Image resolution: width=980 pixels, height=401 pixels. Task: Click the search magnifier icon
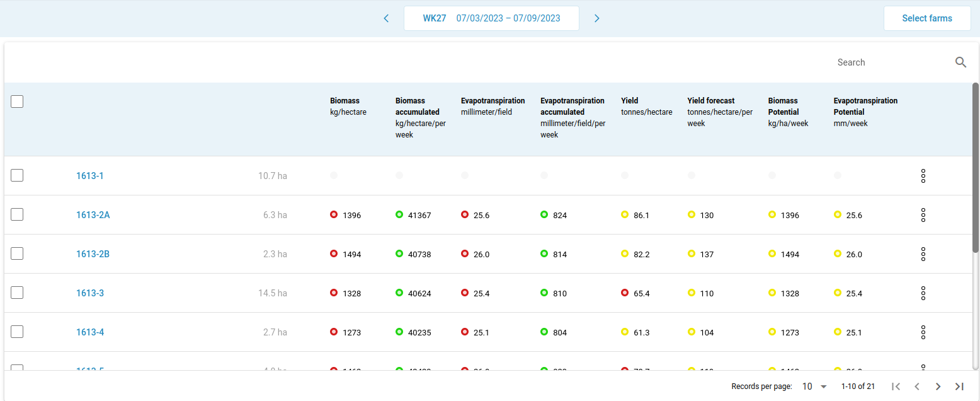tap(960, 62)
